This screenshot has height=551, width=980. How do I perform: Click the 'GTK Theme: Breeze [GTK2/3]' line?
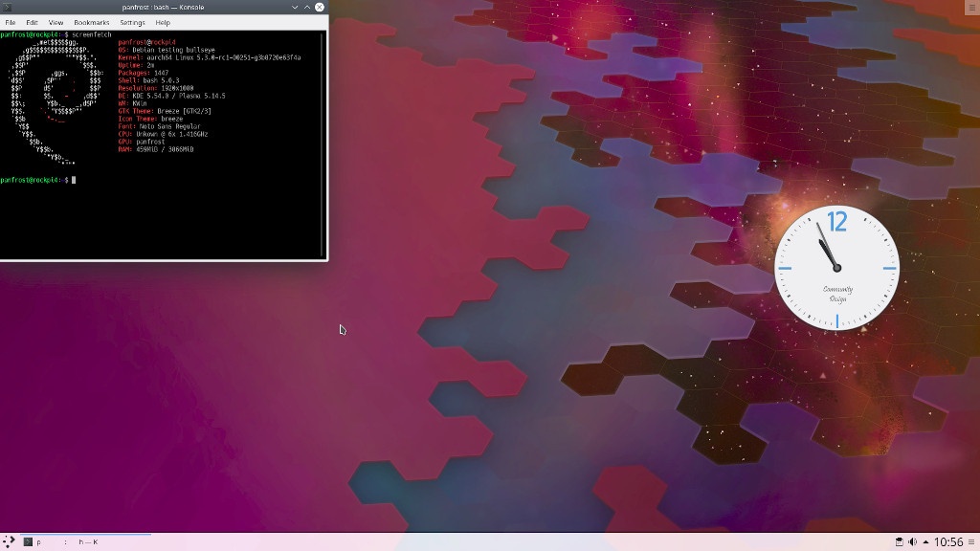pos(165,111)
